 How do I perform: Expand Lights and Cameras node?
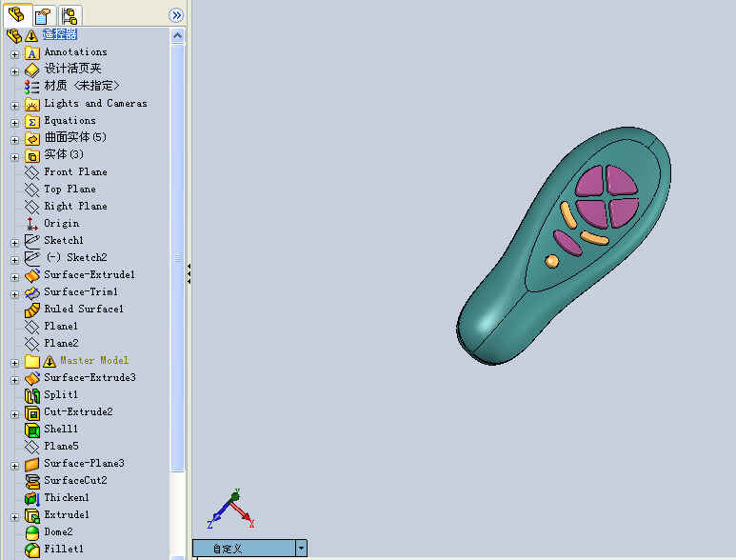coord(14,106)
